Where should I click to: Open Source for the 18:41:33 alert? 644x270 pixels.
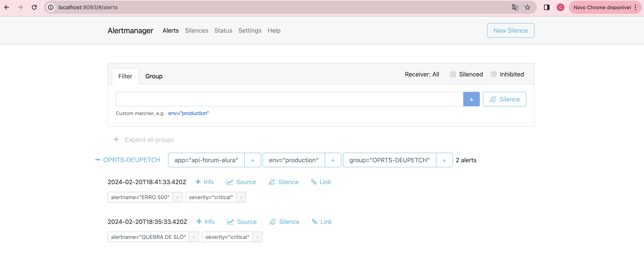pos(241,182)
